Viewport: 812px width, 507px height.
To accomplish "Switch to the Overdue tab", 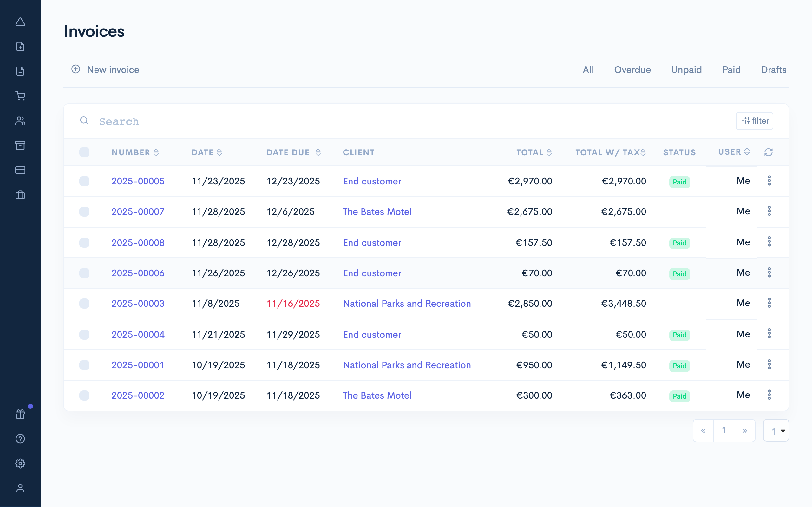I will tap(632, 70).
